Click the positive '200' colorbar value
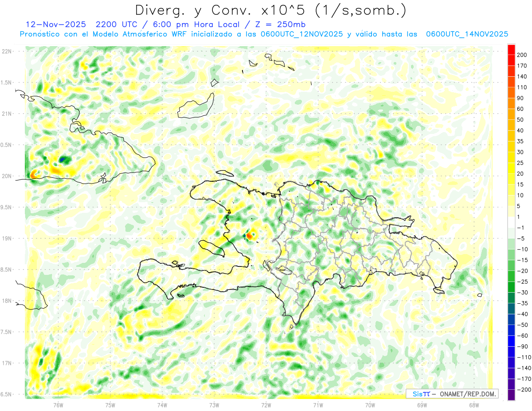This screenshot has width=532, height=411. [522, 55]
